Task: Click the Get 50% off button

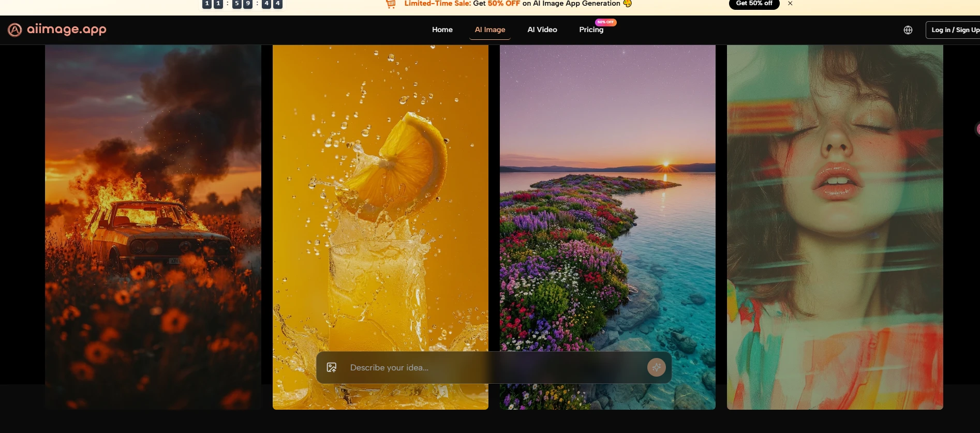Action: tap(754, 4)
